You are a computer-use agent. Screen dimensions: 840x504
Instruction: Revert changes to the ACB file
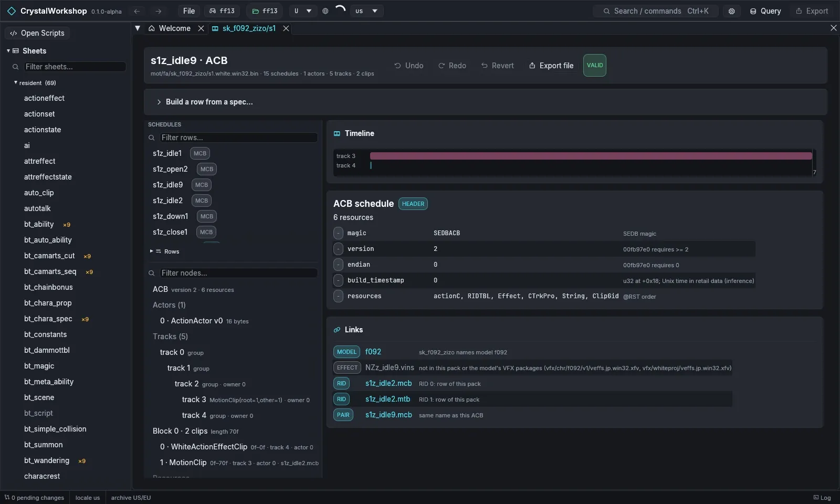coord(498,66)
